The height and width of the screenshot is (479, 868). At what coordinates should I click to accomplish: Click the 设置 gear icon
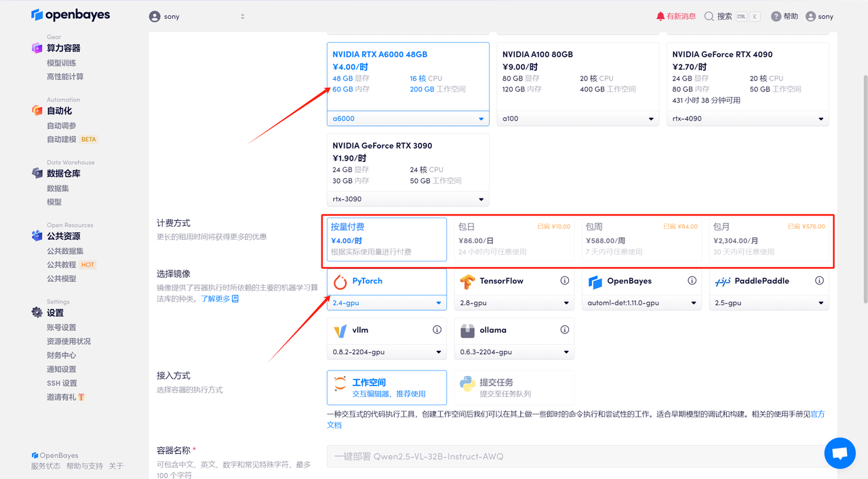click(37, 312)
